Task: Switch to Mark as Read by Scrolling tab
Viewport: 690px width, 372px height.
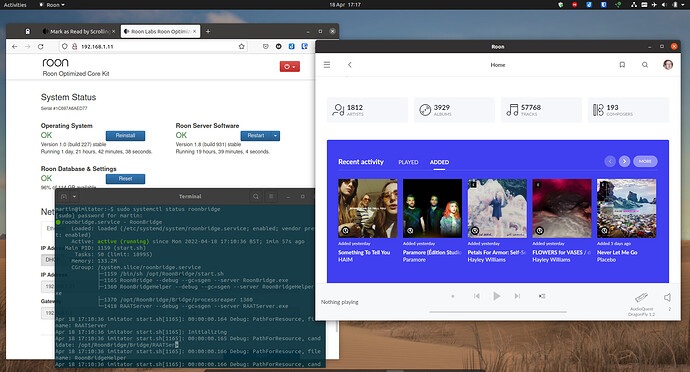Action: point(78,31)
